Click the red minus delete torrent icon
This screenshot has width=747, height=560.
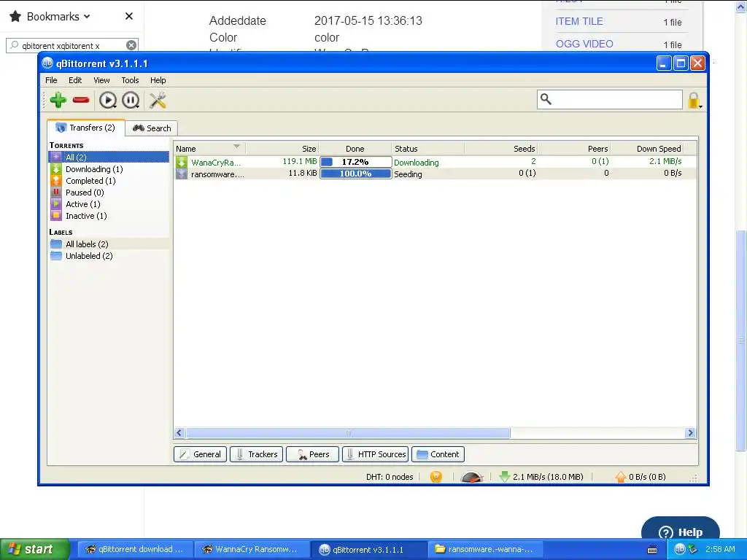pyautogui.click(x=81, y=100)
